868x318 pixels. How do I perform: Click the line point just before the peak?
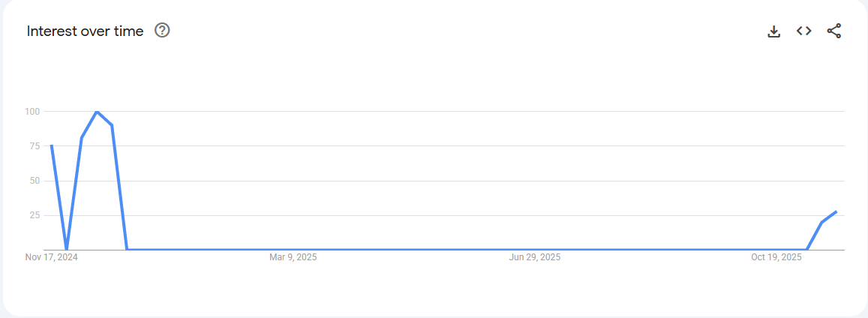pyautogui.click(x=82, y=137)
